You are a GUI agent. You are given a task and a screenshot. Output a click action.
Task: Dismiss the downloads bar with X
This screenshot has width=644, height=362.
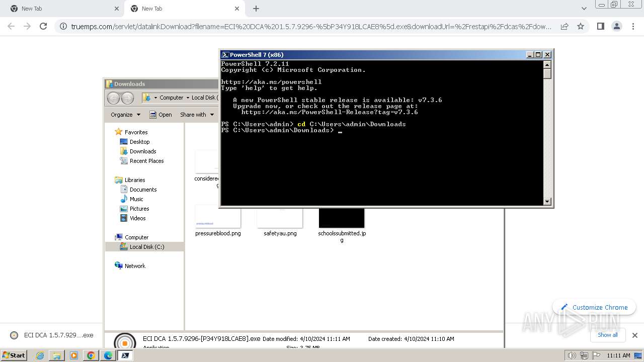(x=635, y=335)
